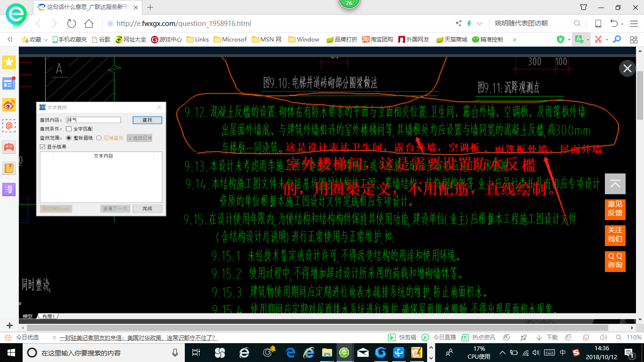The width and height of the screenshot is (644, 362).
Task: Open the 游戏中心 bookmark
Action: [166, 40]
